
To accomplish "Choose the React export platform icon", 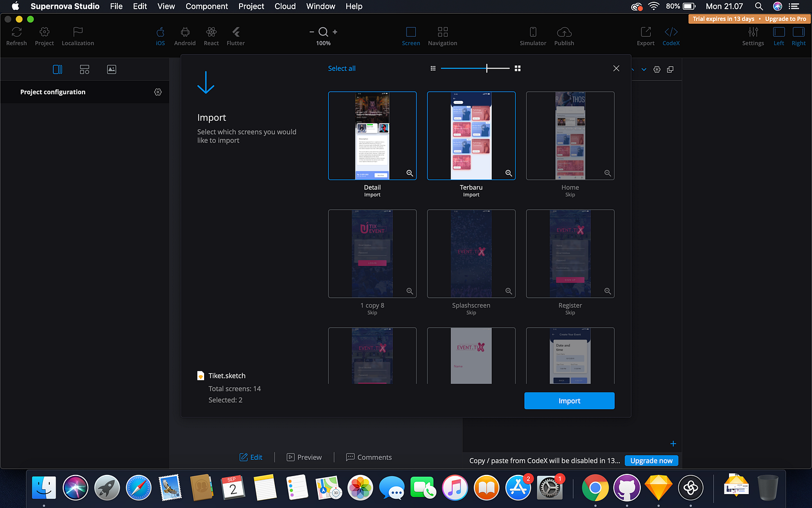I will (x=211, y=36).
